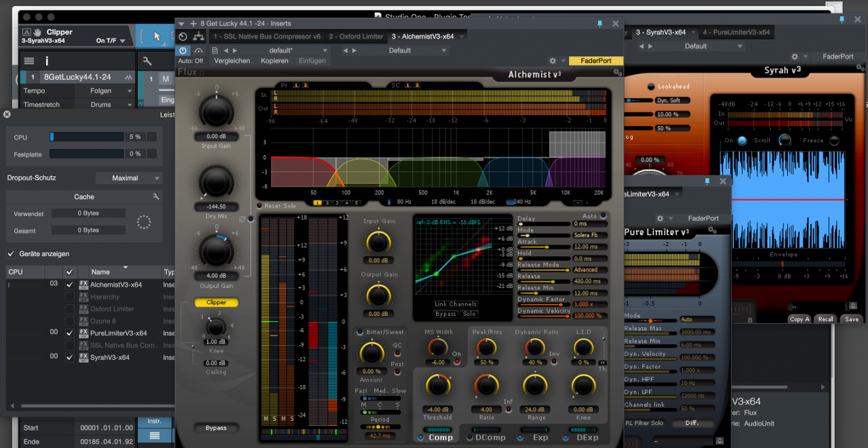Toggle the Lookahead LED in Syrah

pos(652,87)
